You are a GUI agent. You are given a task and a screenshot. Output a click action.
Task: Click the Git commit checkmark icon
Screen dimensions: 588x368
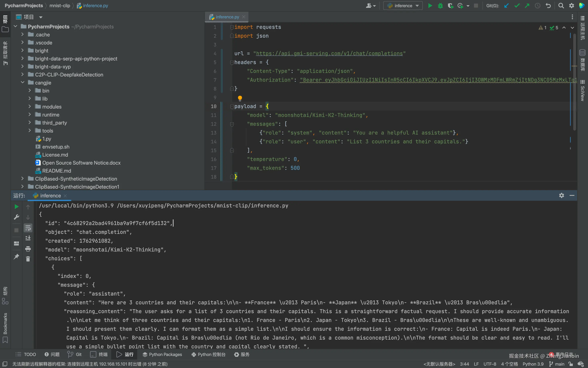[517, 6]
